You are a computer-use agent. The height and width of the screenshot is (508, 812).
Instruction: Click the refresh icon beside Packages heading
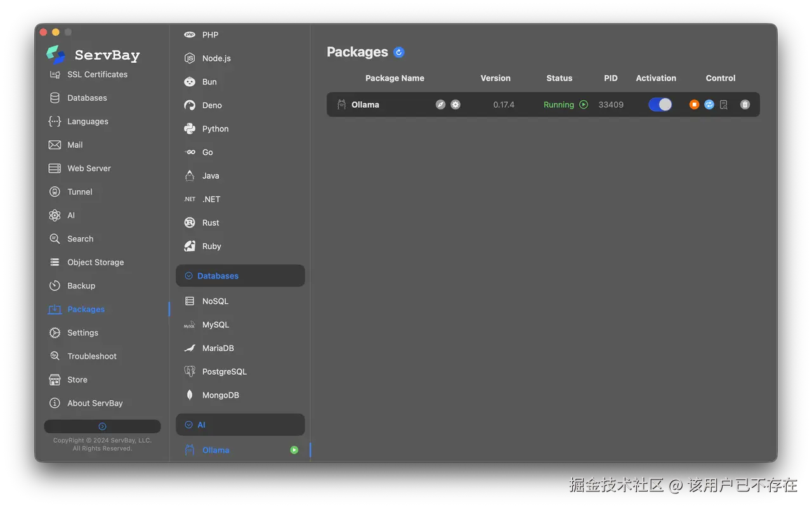[398, 52]
